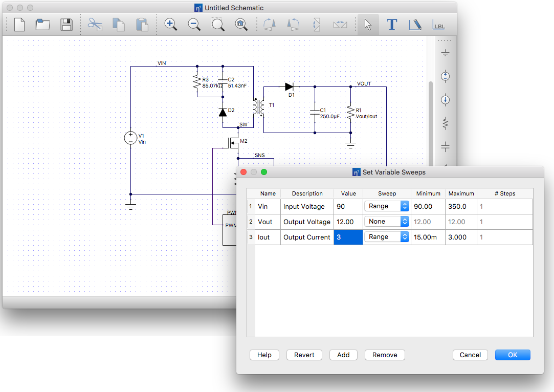Place a resistor from sidebar
Viewport: 554px width, 392px height.
(x=445, y=123)
